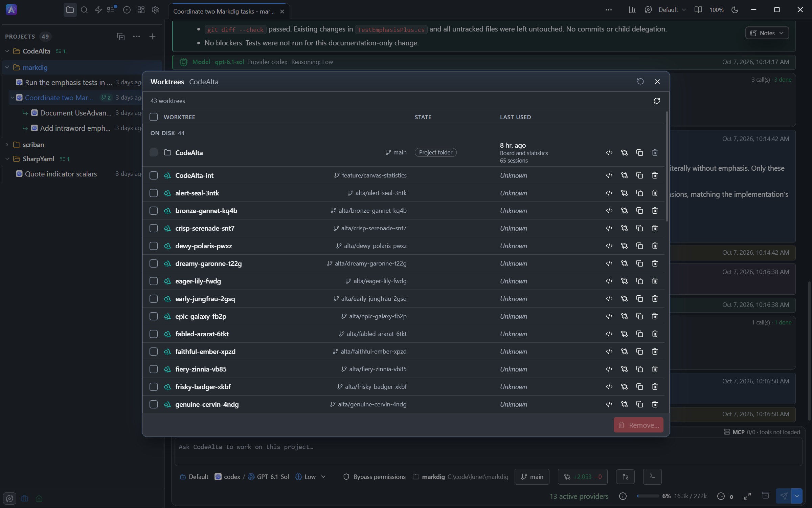Refresh the worktrees list
This screenshot has height=508, width=812.
(x=657, y=101)
